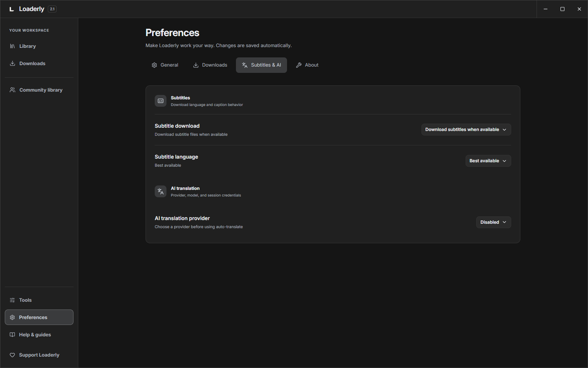Select the Subtitles & AI tab
Viewport: 588px width, 368px height.
261,65
